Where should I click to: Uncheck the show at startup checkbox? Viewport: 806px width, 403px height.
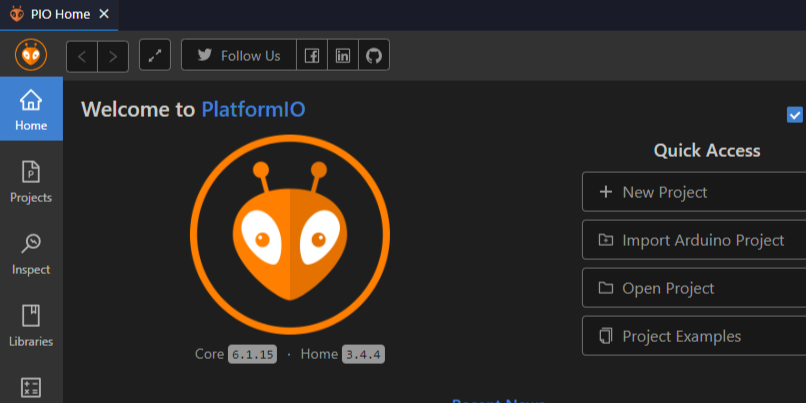(795, 115)
